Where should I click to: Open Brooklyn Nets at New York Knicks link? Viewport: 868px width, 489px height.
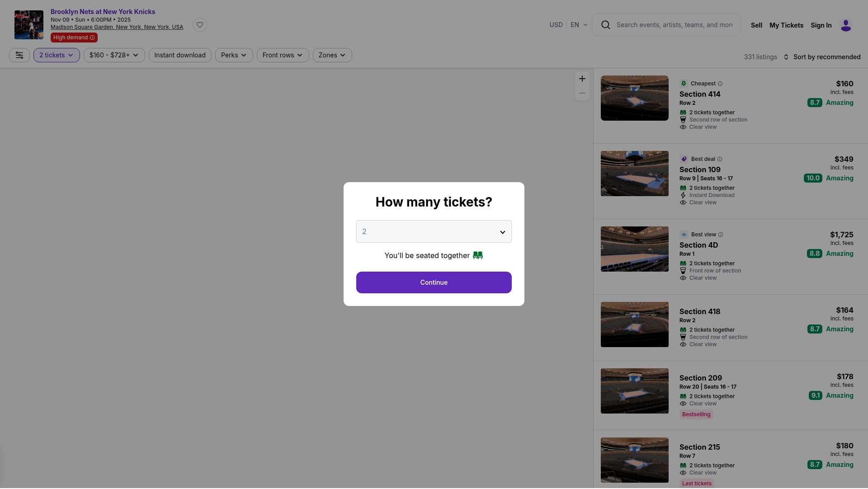[x=103, y=12]
